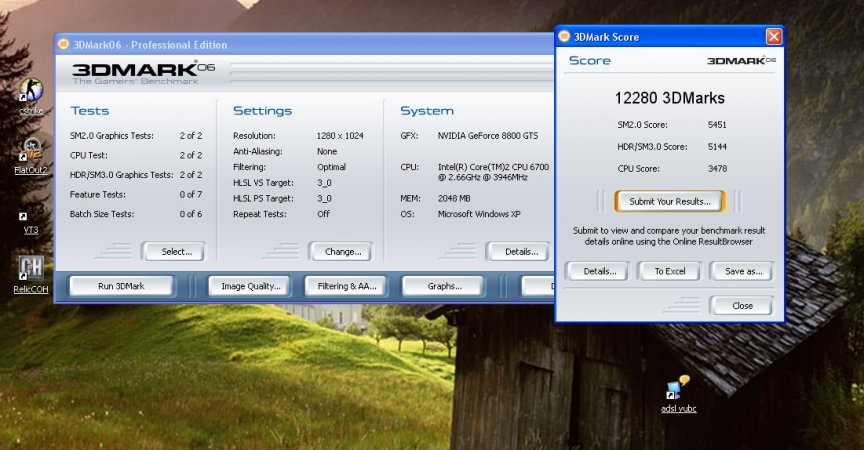Screen dimensions: 864x450
Task: Click Save as... in Score window
Action: pos(742,271)
